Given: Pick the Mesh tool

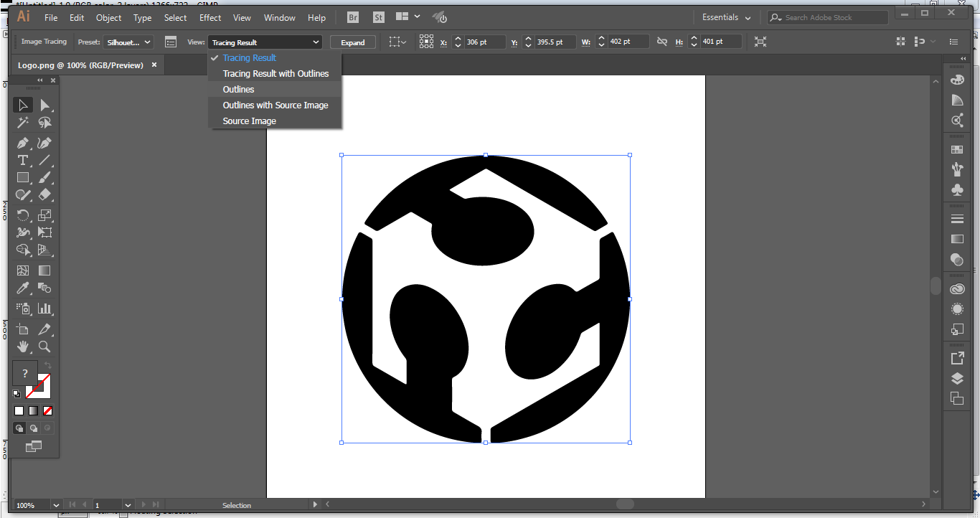Looking at the screenshot, I should [x=23, y=270].
